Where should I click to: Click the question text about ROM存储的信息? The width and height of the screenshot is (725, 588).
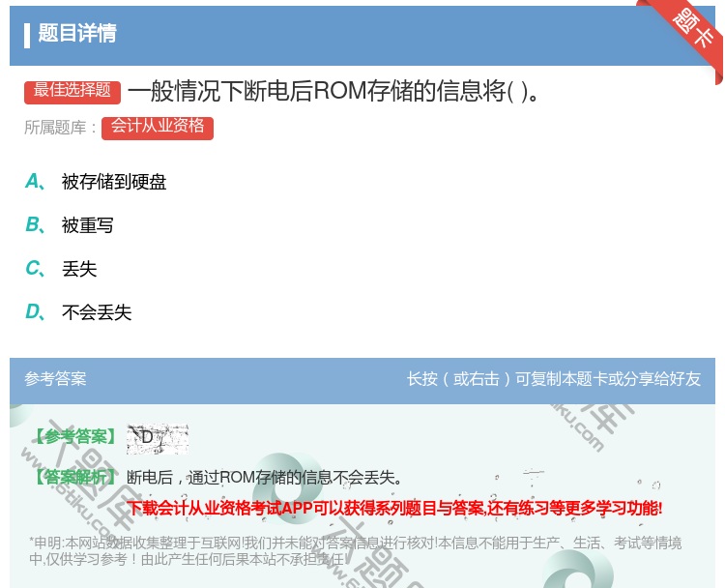coord(333,91)
